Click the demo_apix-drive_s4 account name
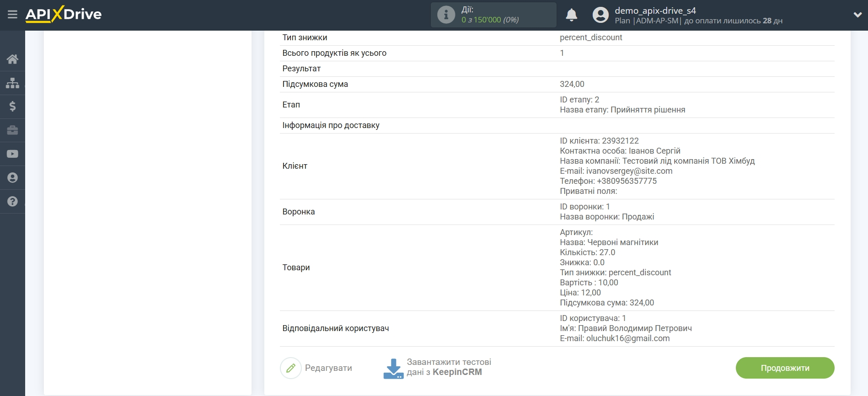The image size is (868, 396). (x=655, y=11)
